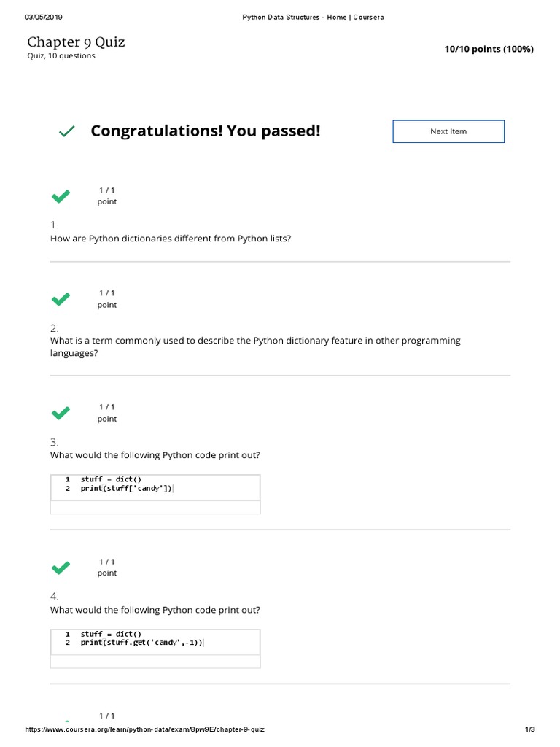Click the 10/10 points (100%) score
The height and width of the screenshot is (747, 560).
click(x=489, y=49)
